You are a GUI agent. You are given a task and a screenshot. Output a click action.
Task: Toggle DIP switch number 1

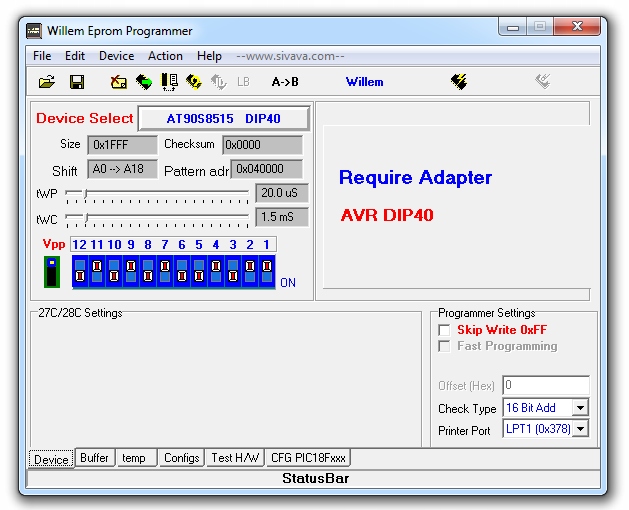266,270
